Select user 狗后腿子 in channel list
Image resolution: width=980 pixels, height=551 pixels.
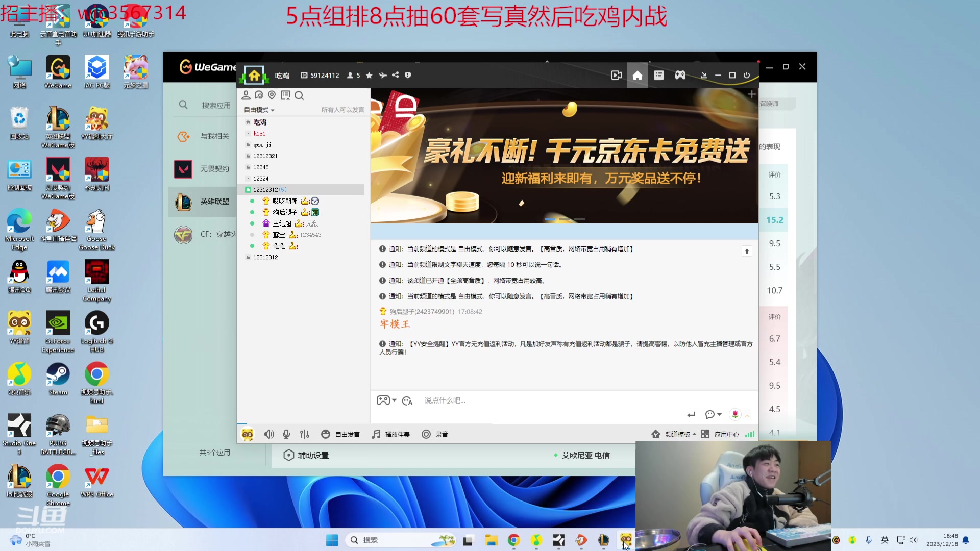[x=285, y=212]
